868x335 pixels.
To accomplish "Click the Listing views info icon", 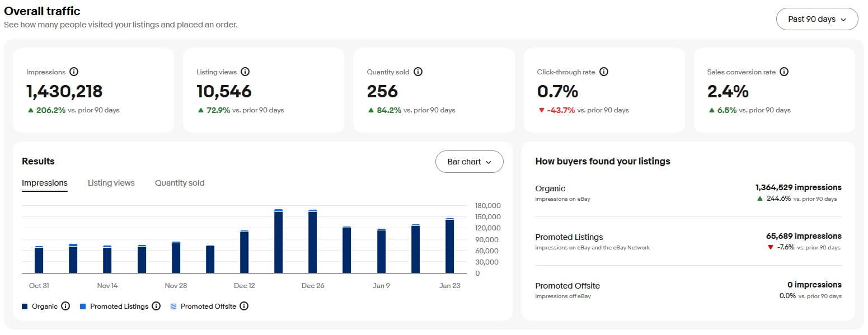I will [x=245, y=72].
